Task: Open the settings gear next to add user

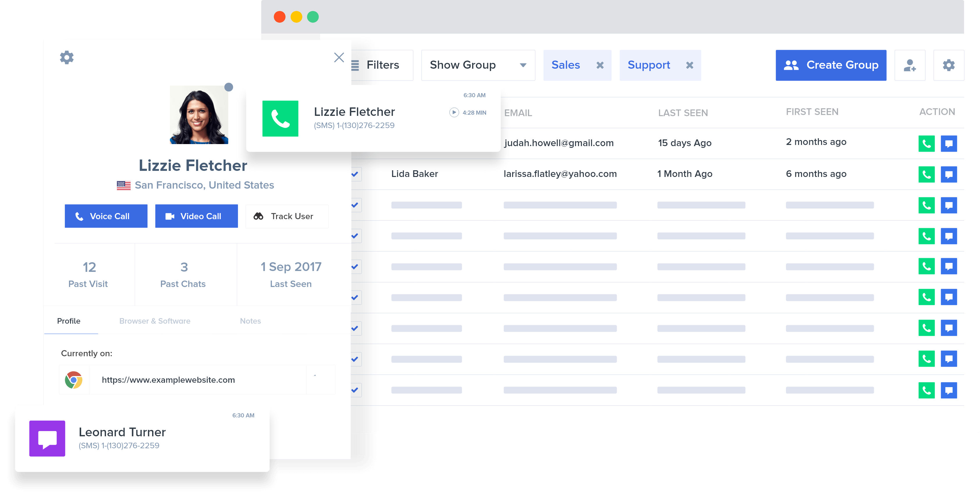Action: point(948,65)
